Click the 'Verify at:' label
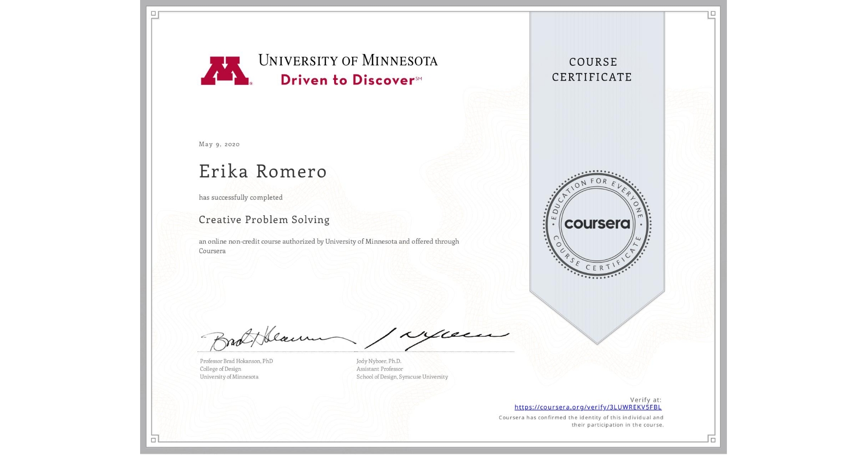 coord(646,399)
